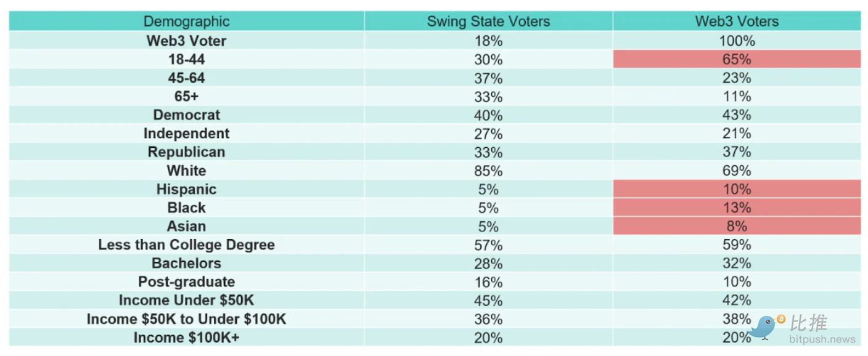Click the 45% Income Under $50K value
The width and height of the screenshot is (868, 356).
[488, 301]
